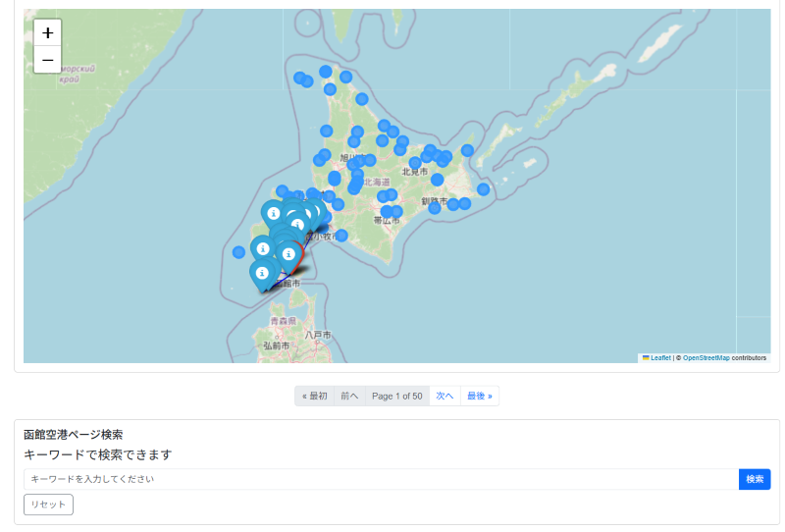Click the Page 1 of 50 indicator
This screenshot has width=785, height=532.
pos(396,396)
